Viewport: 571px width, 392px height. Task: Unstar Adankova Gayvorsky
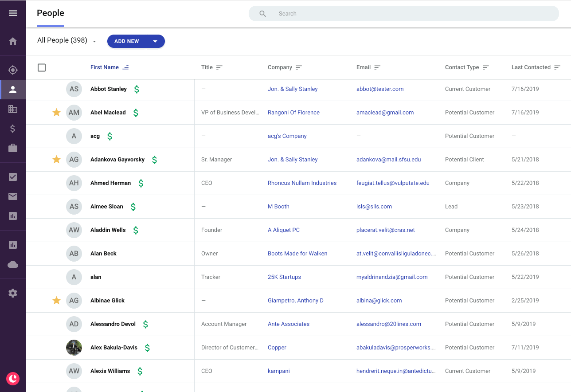[x=56, y=160]
